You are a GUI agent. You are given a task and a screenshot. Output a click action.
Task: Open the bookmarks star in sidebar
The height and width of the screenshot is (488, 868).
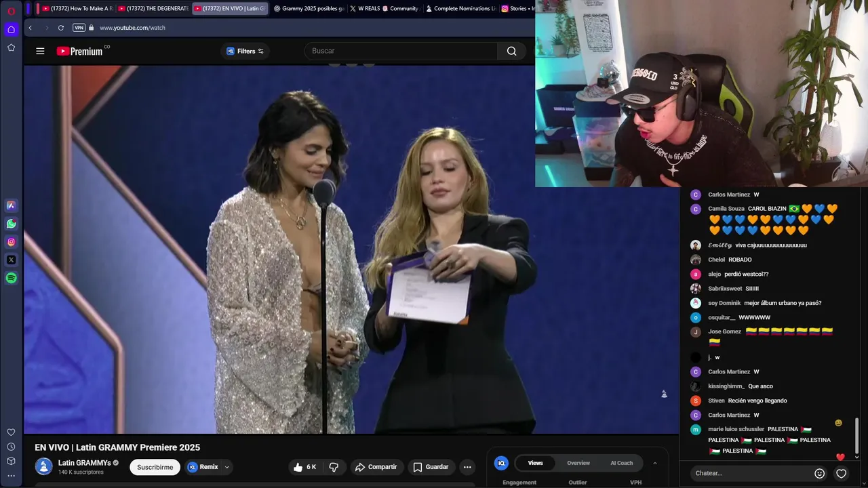point(11,47)
